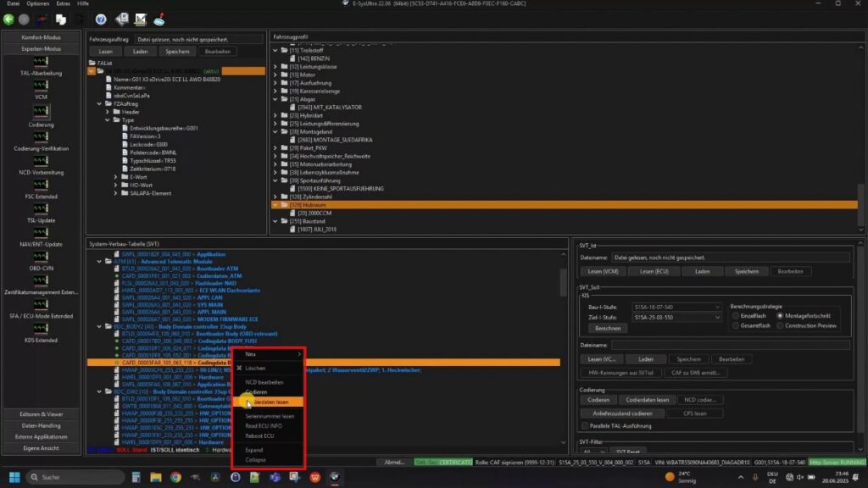Click the Dateiname field under SVT_Soll

pyautogui.click(x=728, y=345)
